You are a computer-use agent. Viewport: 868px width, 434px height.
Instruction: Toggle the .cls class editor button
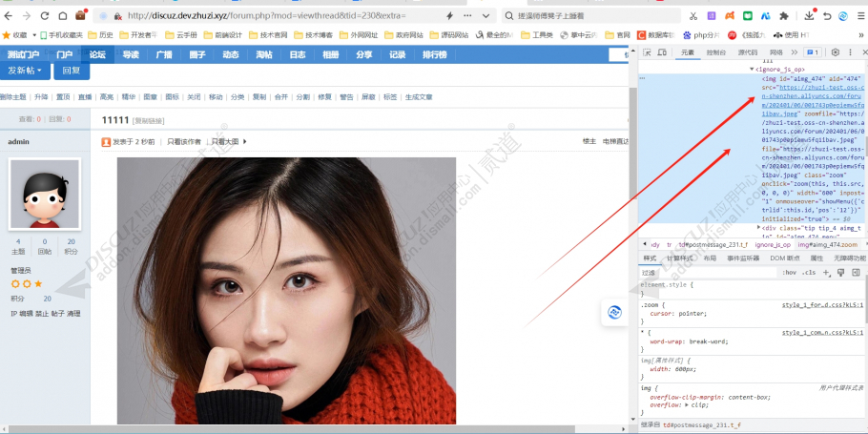(x=809, y=273)
